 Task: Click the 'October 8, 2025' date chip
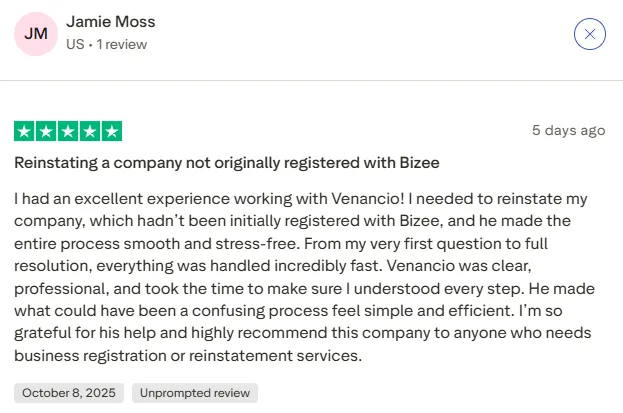69,393
